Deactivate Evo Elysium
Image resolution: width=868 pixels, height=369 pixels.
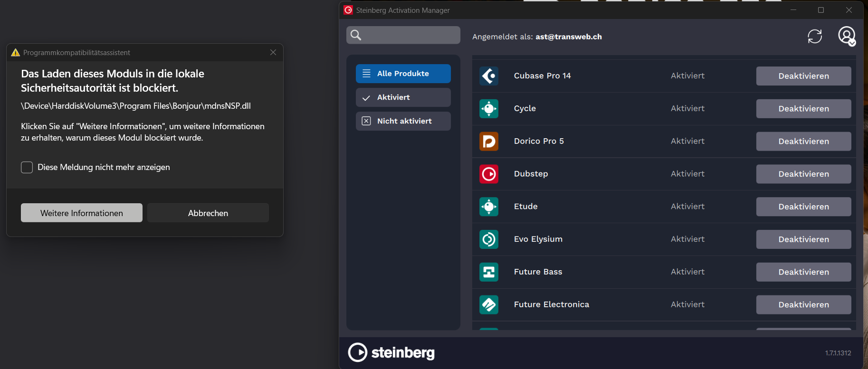click(x=804, y=239)
